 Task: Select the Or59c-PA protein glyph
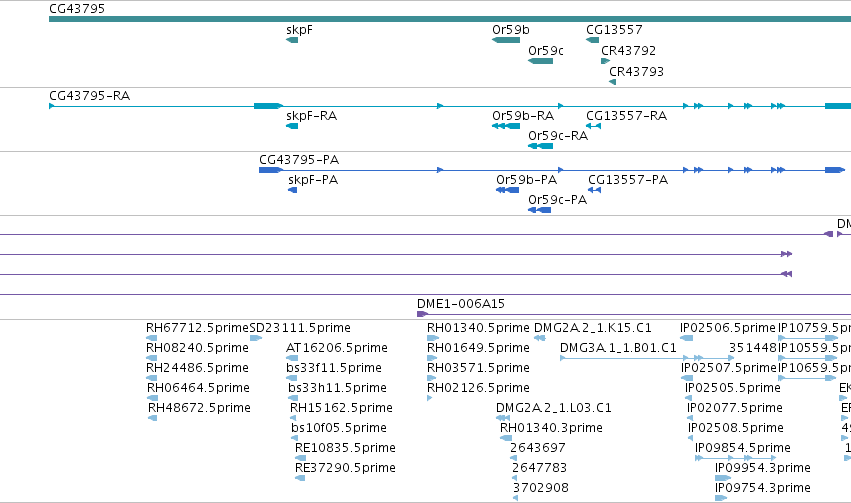tap(539, 210)
